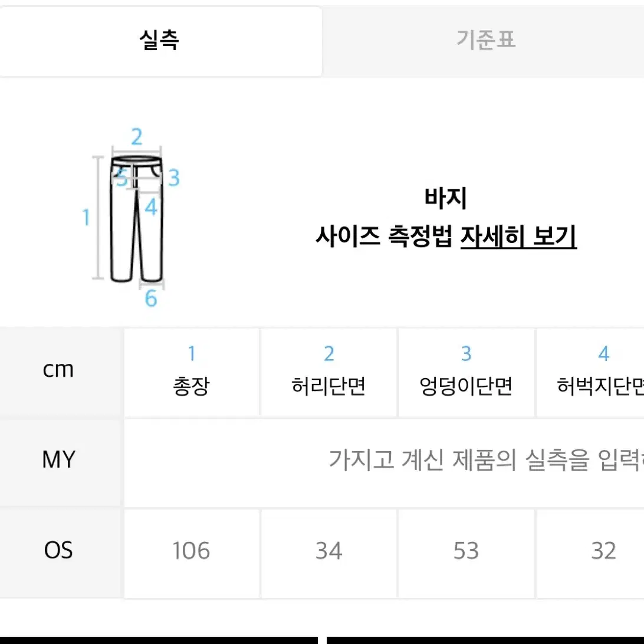Select the 총장 column header
This screenshot has height=644, width=644.
click(192, 372)
